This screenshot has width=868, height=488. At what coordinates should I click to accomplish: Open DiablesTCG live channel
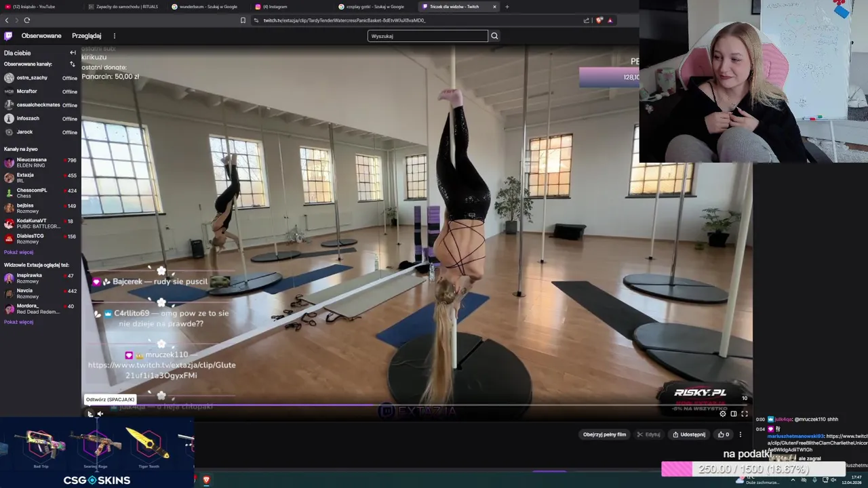(41, 239)
